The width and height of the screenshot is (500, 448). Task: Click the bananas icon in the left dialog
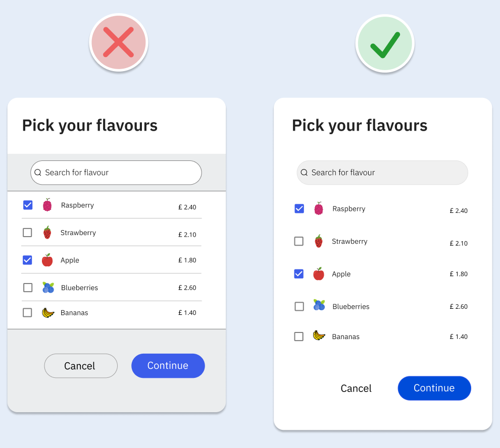(47, 313)
